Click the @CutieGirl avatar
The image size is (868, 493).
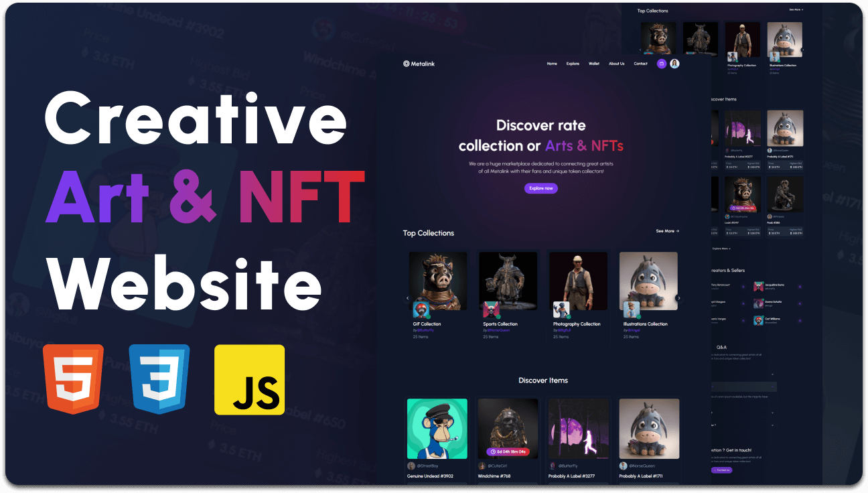[482, 466]
